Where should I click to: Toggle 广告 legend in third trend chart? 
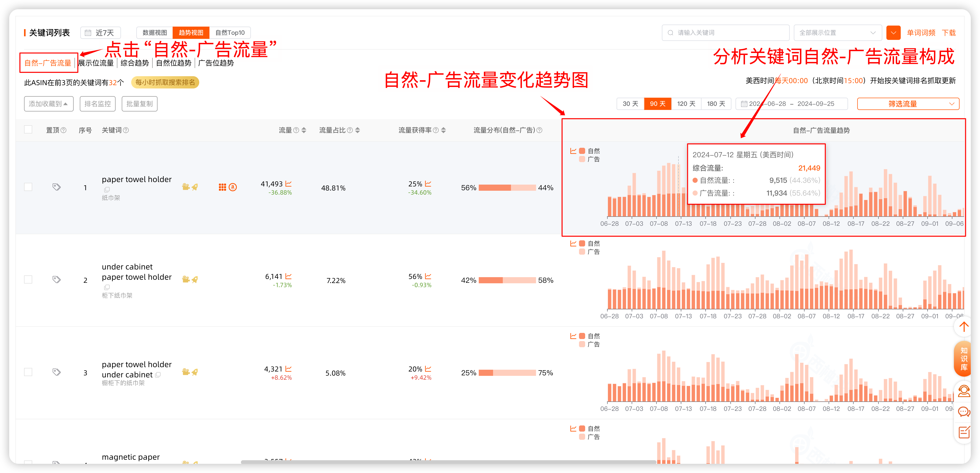(590, 344)
